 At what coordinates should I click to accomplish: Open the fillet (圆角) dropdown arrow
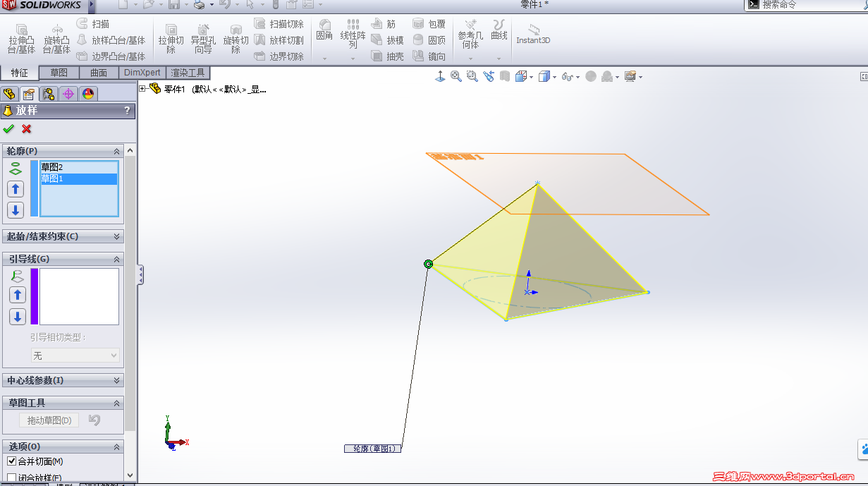click(324, 58)
